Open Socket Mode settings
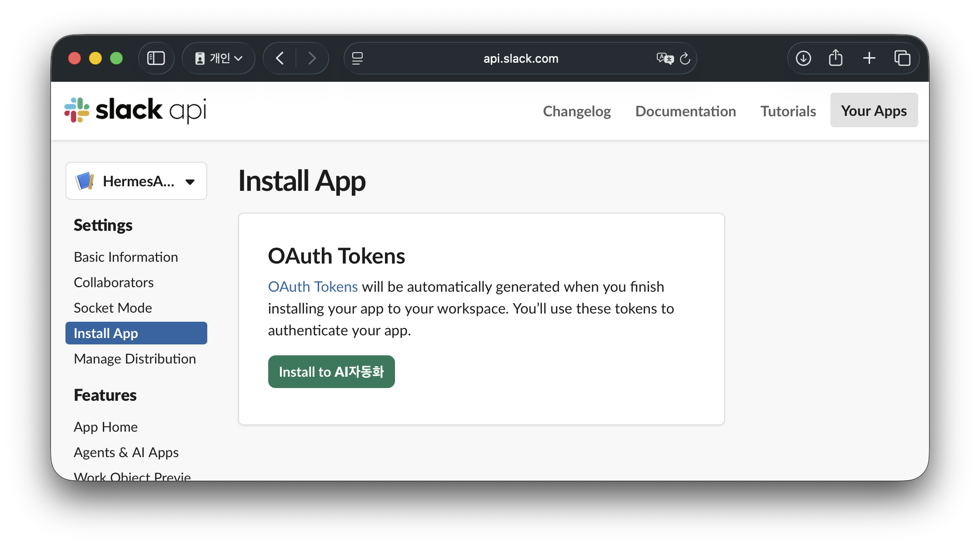 (x=113, y=308)
